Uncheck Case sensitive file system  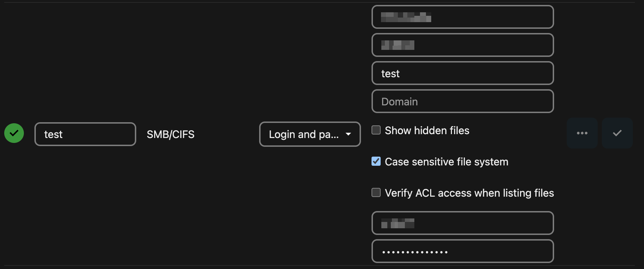coord(376,162)
